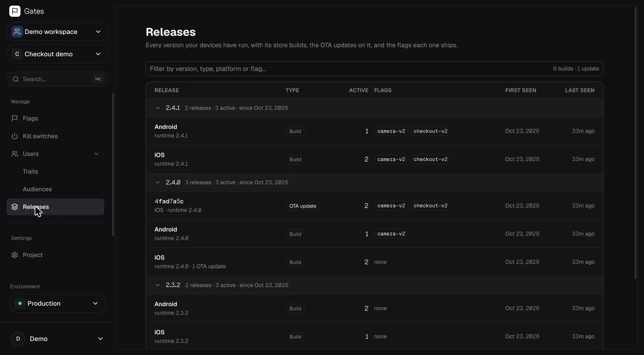Click the Gates logo icon
644x355 pixels.
pyautogui.click(x=15, y=11)
